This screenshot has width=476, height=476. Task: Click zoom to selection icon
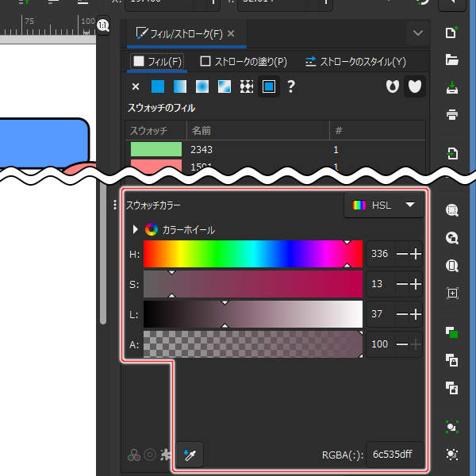click(x=451, y=210)
